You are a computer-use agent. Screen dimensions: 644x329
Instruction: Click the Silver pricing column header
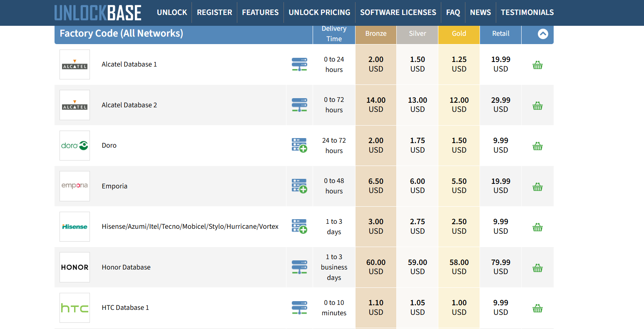pyautogui.click(x=418, y=34)
